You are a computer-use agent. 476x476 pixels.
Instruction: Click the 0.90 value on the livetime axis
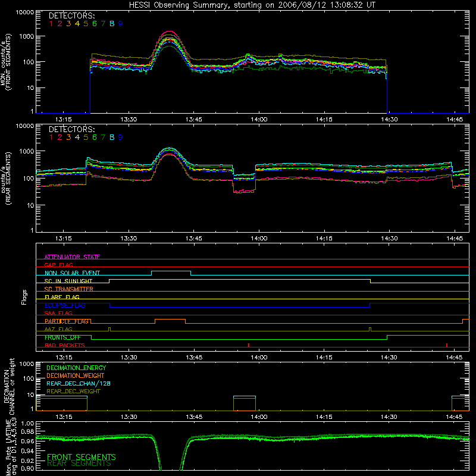pos(27,468)
